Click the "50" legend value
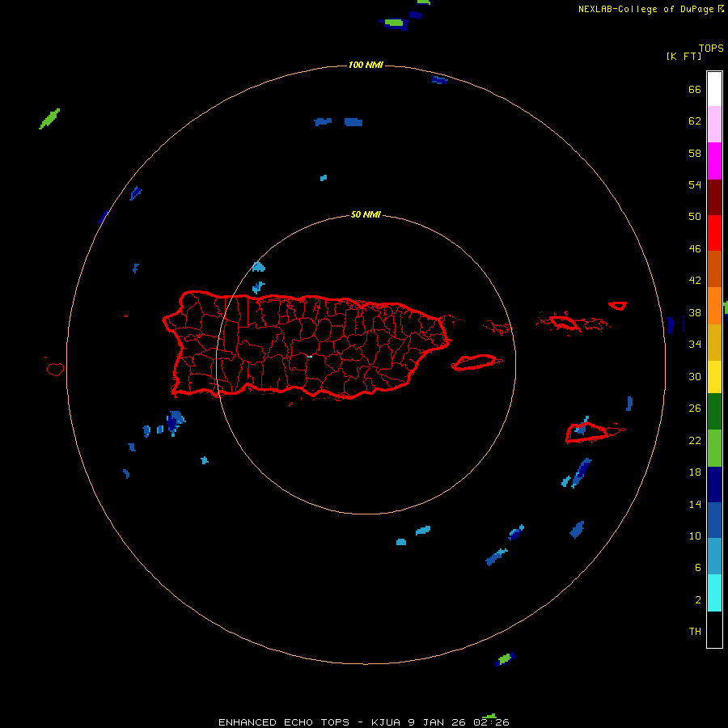728x728 pixels. pyautogui.click(x=695, y=217)
